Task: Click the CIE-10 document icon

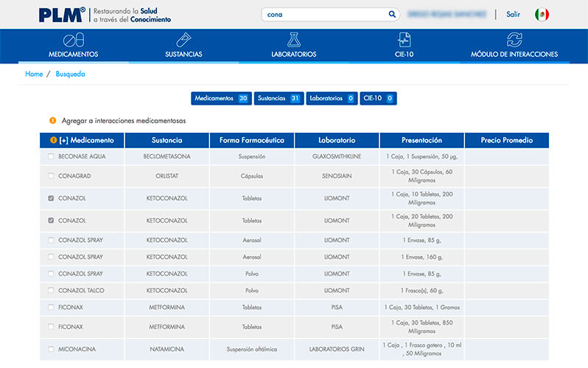Action: (405, 40)
